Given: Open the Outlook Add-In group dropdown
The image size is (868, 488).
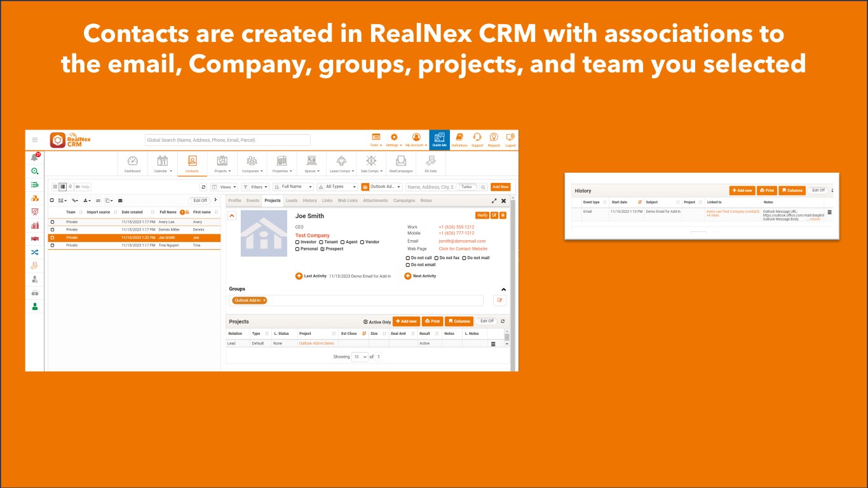Looking at the screenshot, I should [x=381, y=187].
